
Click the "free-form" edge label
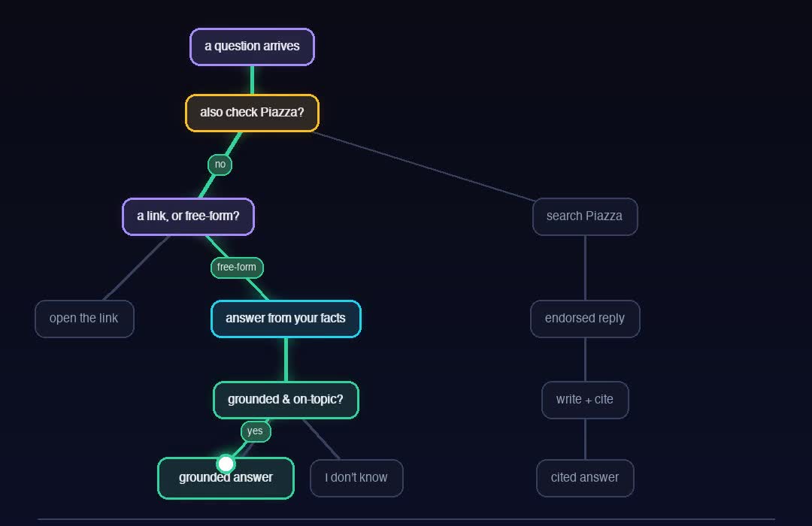237,268
